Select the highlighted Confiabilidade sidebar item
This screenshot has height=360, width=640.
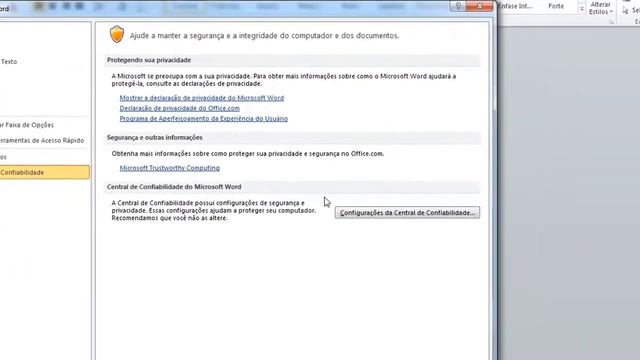tap(44, 172)
